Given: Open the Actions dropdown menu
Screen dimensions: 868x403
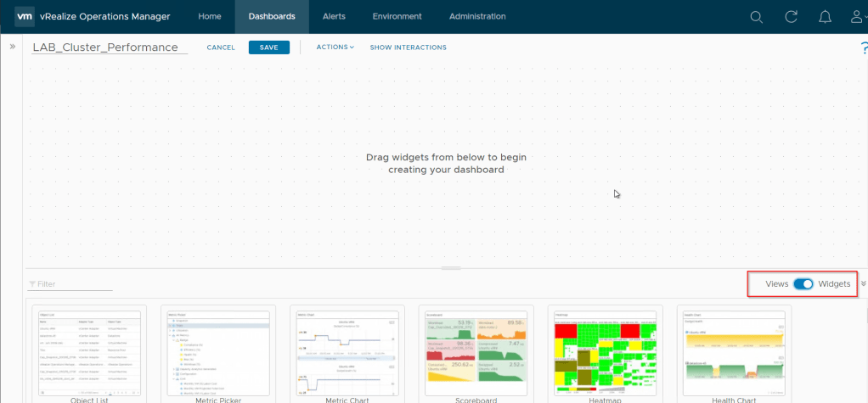Looking at the screenshot, I should click(335, 48).
